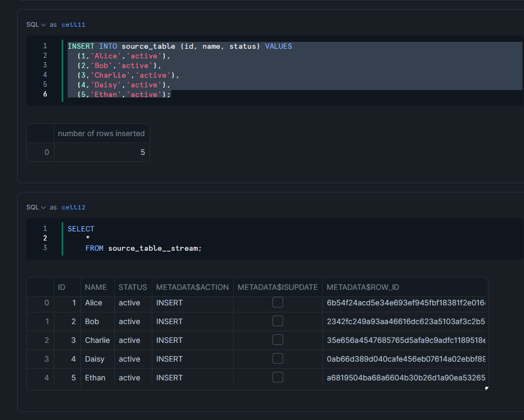
Task: Rename the cell11 name link
Action: coord(73,25)
